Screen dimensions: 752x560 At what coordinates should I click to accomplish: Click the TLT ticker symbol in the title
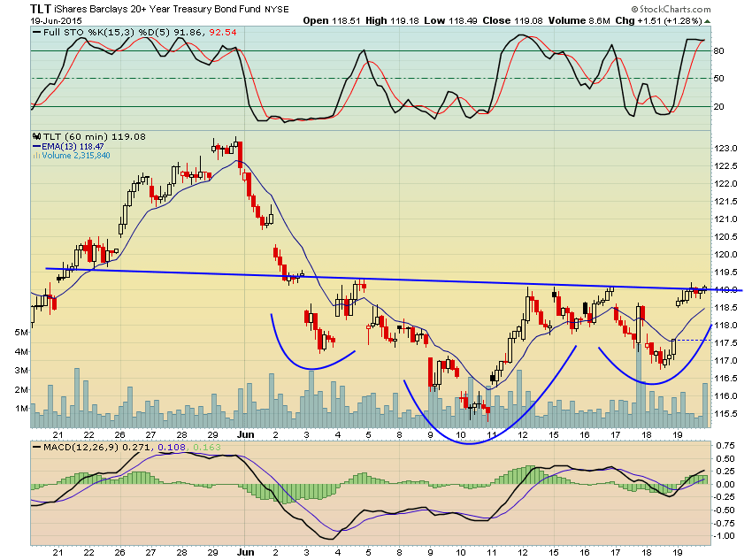(x=41, y=9)
